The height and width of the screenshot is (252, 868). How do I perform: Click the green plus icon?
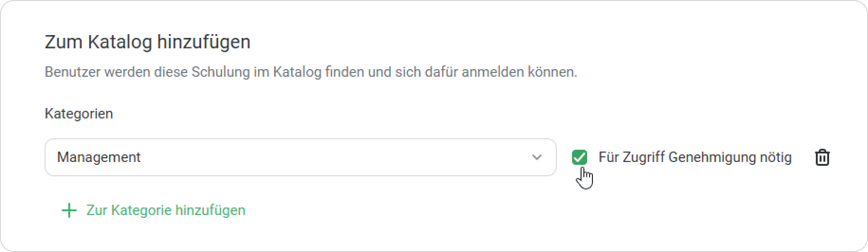click(x=69, y=210)
